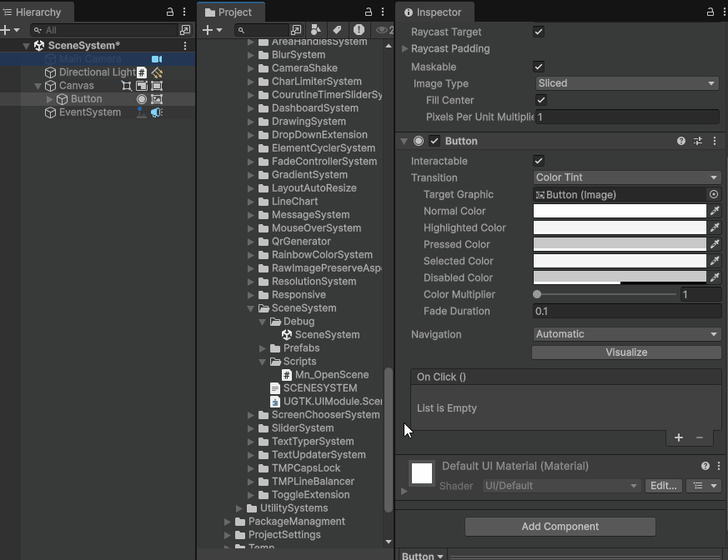Screen dimensions: 728x560
Task: Open the Project panel three-dot menu
Action: pos(383,12)
